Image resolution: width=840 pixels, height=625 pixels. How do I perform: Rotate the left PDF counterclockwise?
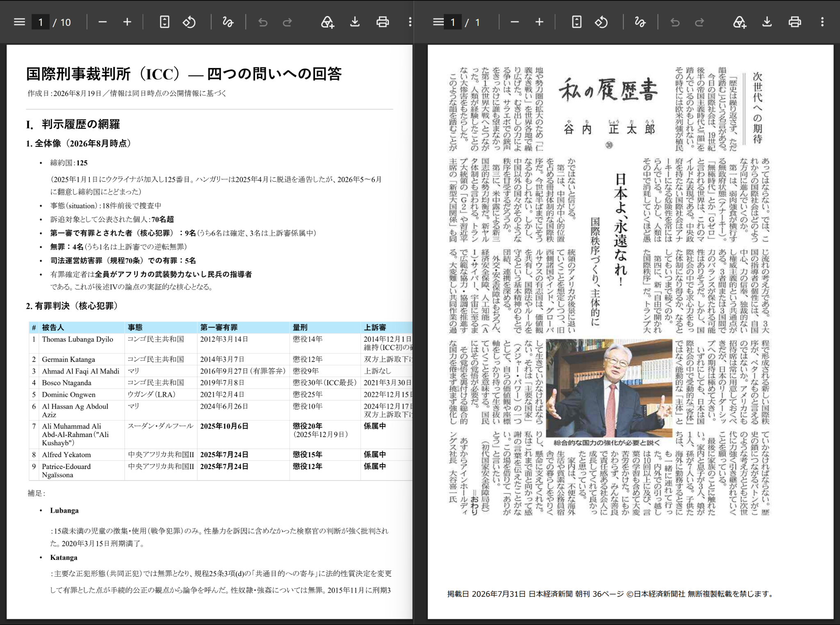pyautogui.click(x=189, y=22)
